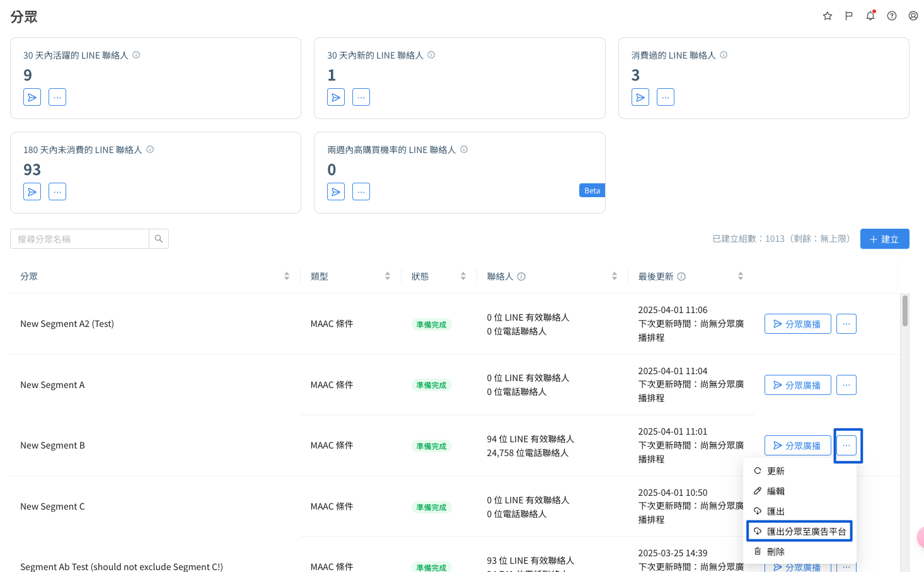924x572 pixels.
Task: Open more options on 消費過的 LINE 聯絡人 card
Action: pyautogui.click(x=666, y=97)
